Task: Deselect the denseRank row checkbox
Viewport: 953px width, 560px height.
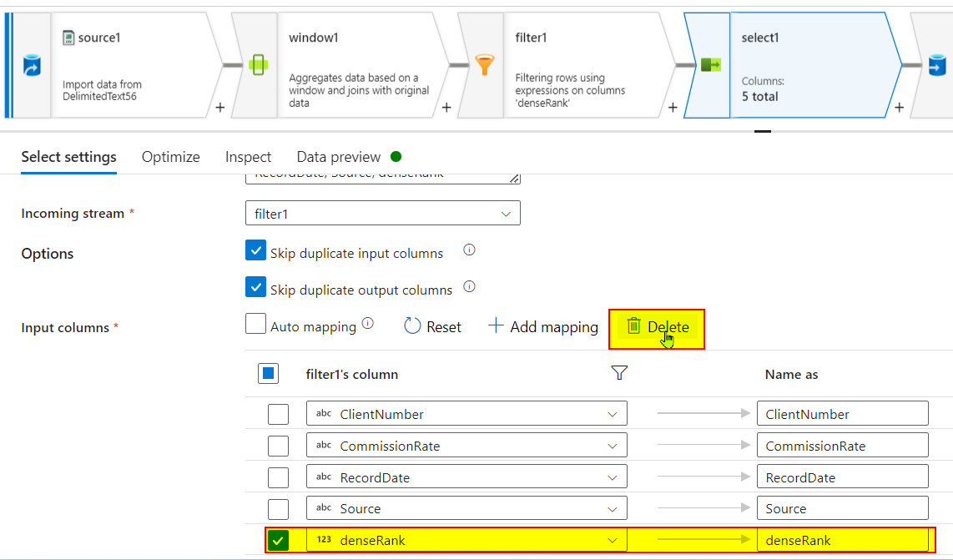Action: pos(278,540)
